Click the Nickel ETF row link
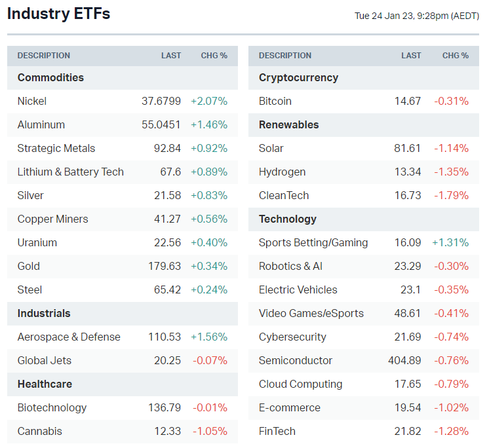487x448 pixels. coord(32,101)
